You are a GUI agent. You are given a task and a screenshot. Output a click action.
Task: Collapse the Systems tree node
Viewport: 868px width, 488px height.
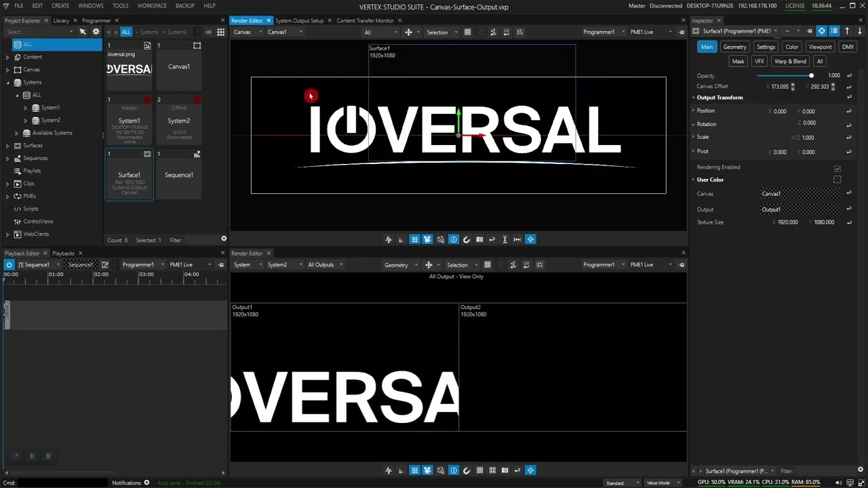tap(7, 83)
